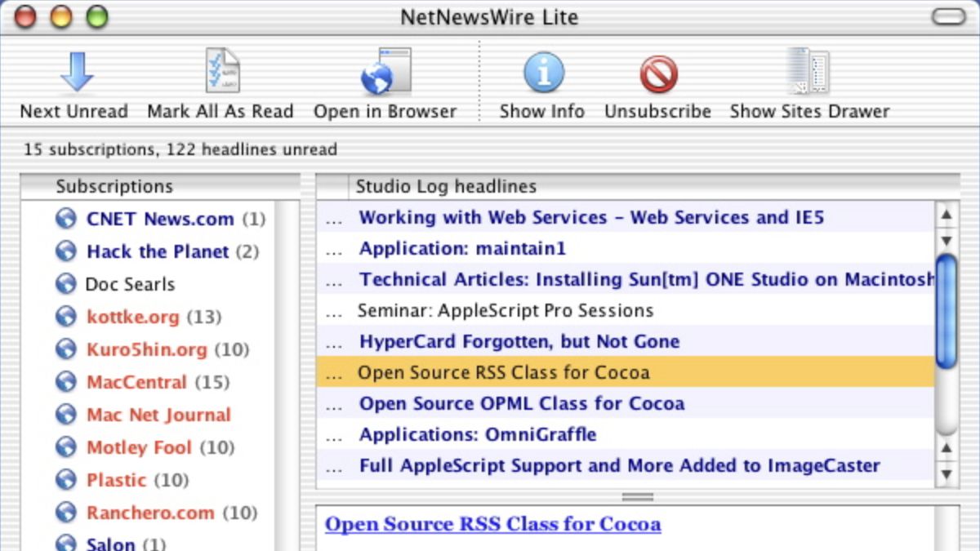Click the Studio Log headlines column header

point(654,186)
